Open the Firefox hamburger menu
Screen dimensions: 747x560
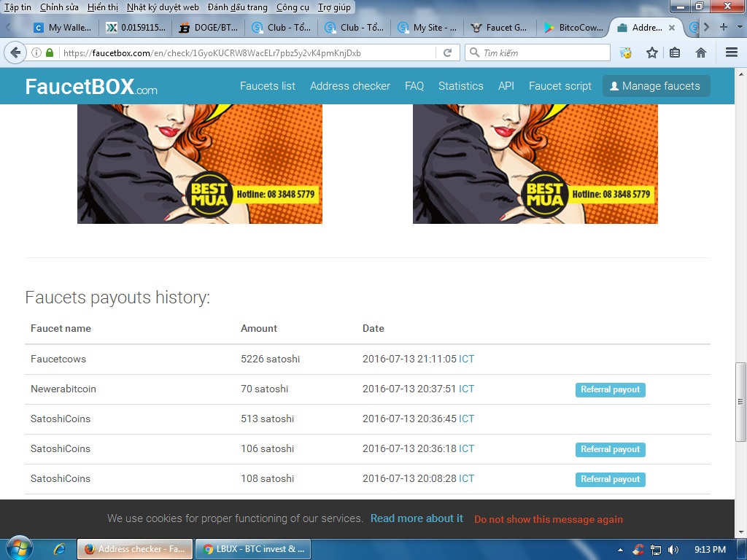731,52
